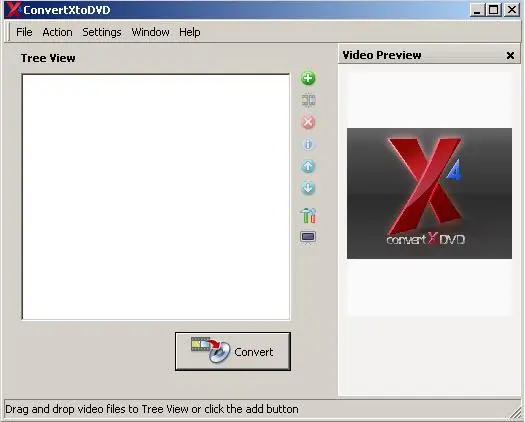The image size is (525, 422).
Task: Close the Video Preview panel
Action: (x=510, y=55)
